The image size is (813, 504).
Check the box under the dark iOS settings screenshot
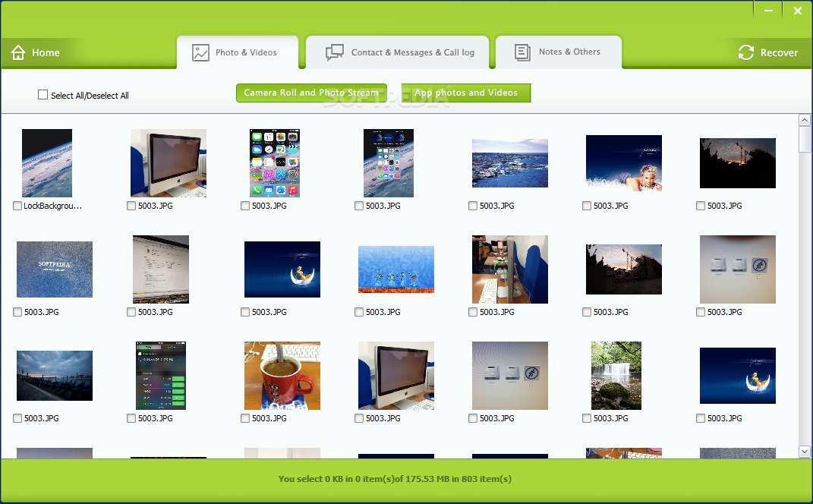pos(131,418)
